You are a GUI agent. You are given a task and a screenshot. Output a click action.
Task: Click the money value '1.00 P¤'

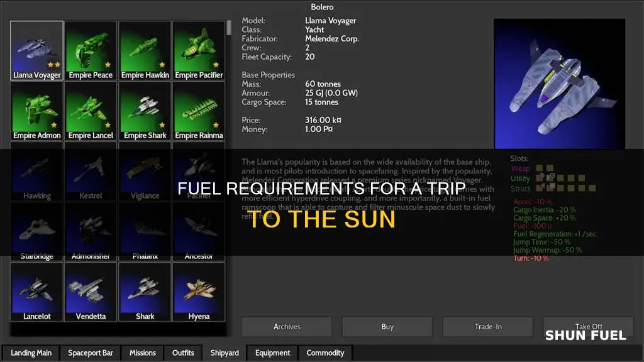[319, 129]
